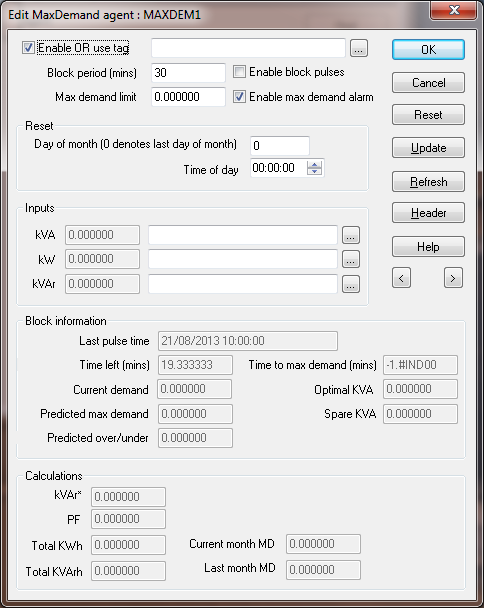This screenshot has width=484, height=608.
Task: Click the OK button
Action: 428,50
